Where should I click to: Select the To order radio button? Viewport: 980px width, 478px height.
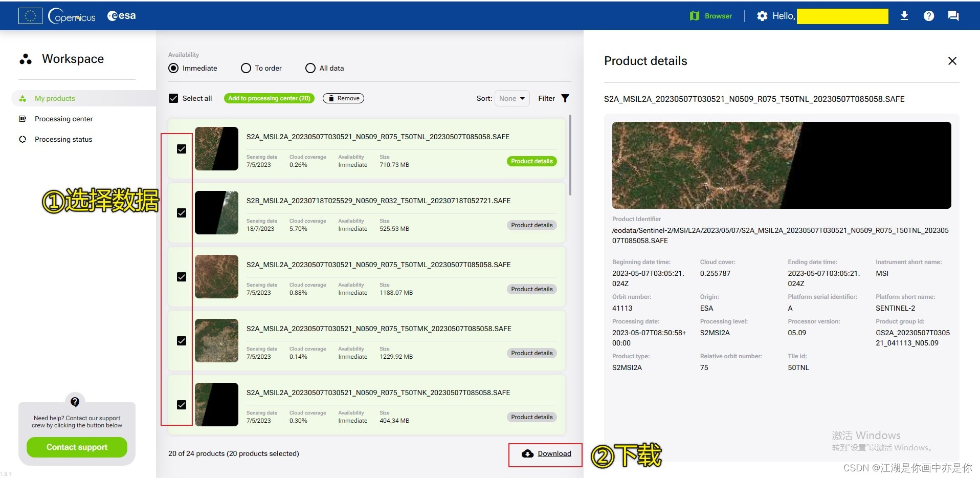pyautogui.click(x=246, y=68)
